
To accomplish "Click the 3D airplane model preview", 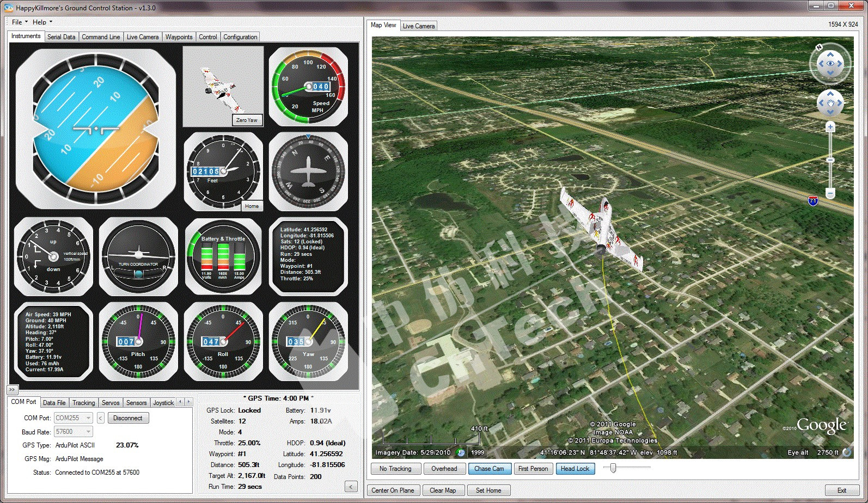I will pyautogui.click(x=223, y=87).
